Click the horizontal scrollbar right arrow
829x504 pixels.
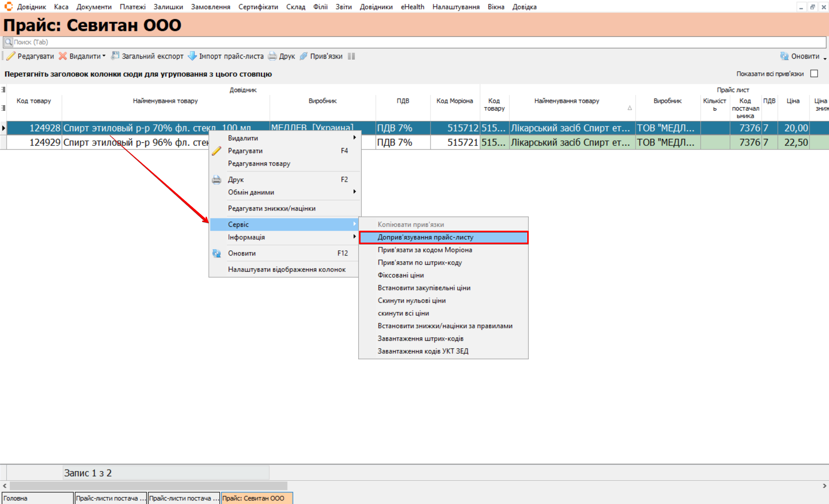coord(824,486)
